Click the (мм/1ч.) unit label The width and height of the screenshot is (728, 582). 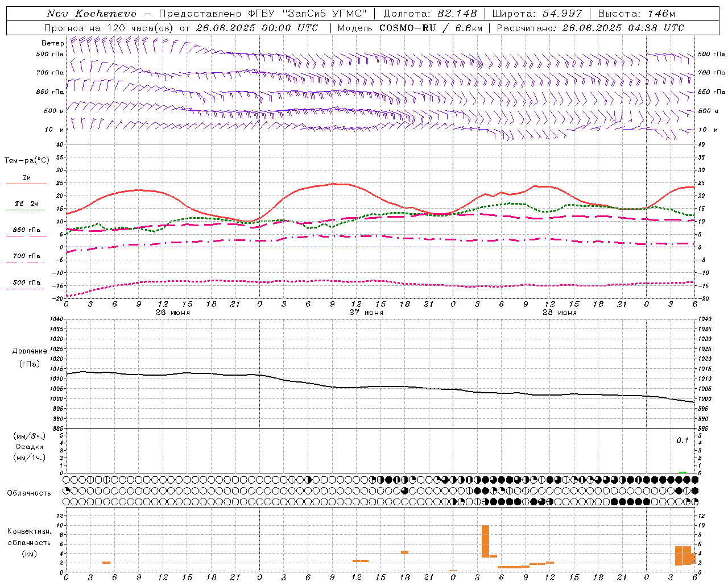coord(30,458)
